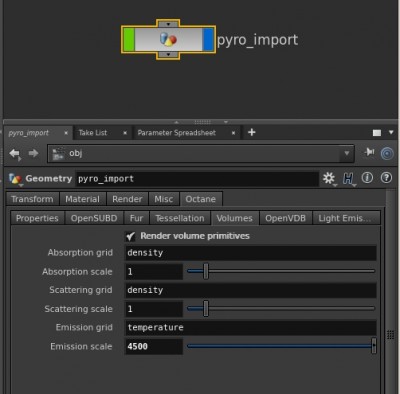Image resolution: width=400 pixels, height=394 pixels.
Task: Click the pin pane icon
Action: point(369,152)
